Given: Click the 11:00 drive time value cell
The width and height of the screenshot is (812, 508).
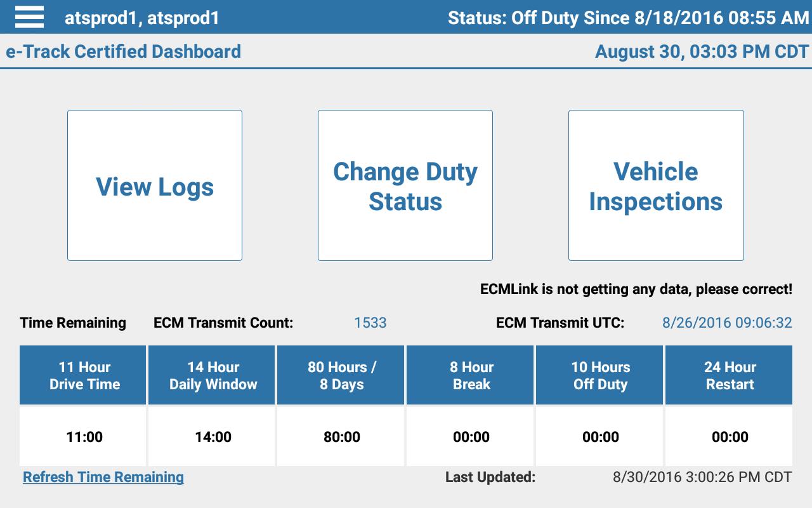Looking at the screenshot, I should (x=82, y=437).
